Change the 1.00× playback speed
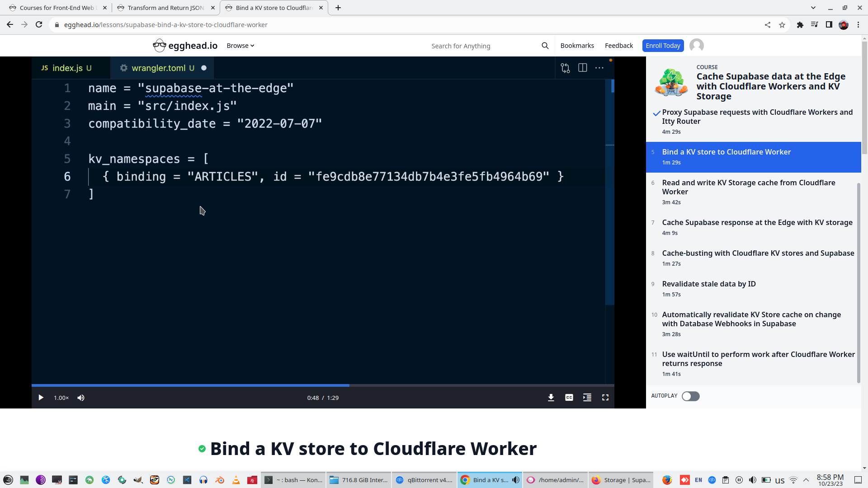868x488 pixels. click(61, 398)
